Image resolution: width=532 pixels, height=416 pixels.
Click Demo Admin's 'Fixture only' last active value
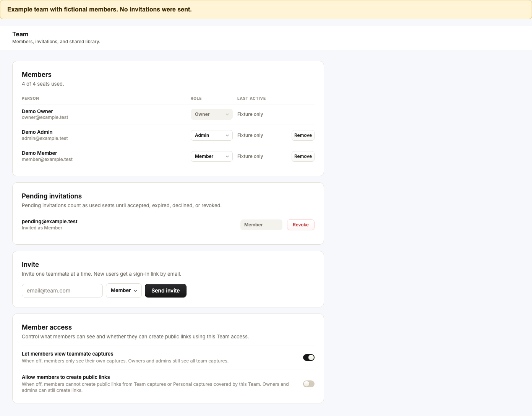pyautogui.click(x=250, y=135)
